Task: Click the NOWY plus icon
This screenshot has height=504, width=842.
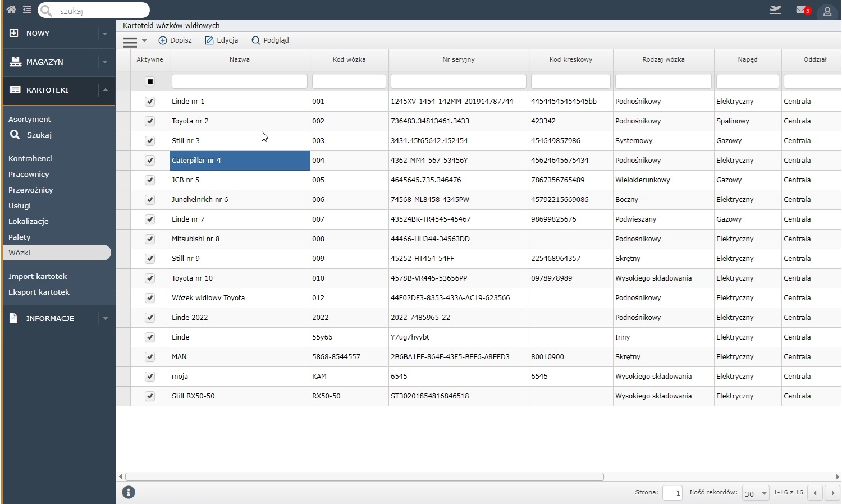Action: point(14,33)
